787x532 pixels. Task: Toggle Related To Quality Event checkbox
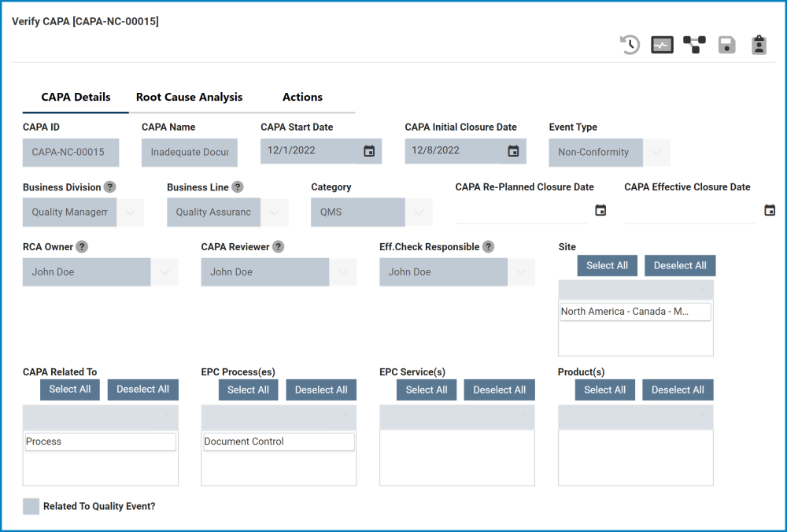(x=31, y=506)
